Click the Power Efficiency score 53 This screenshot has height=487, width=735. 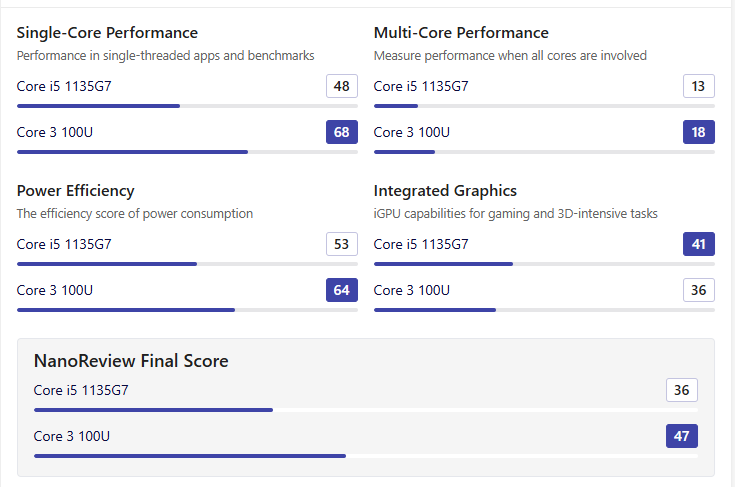click(342, 244)
